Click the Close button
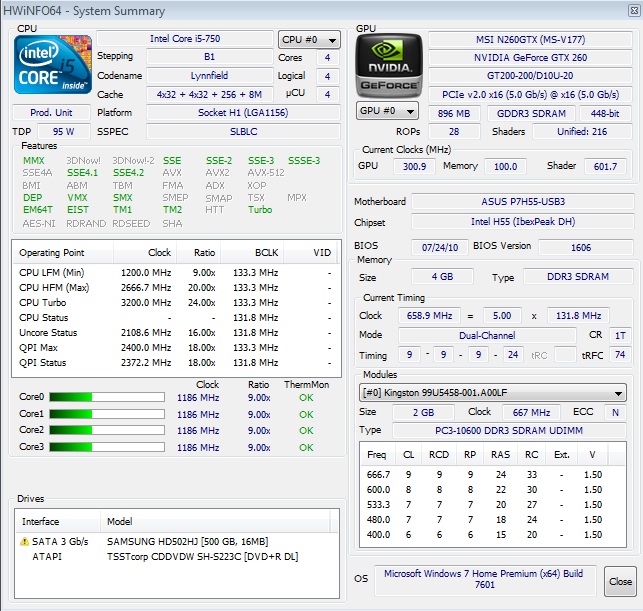Image resolution: width=643 pixels, height=611 pixels. pyautogui.click(x=620, y=581)
